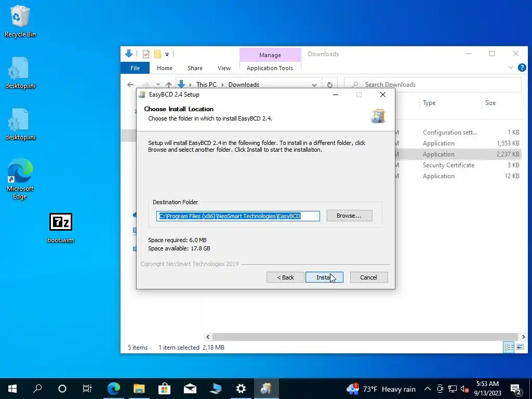Select Configuration settings file row
532x399 pixels.
[458, 132]
